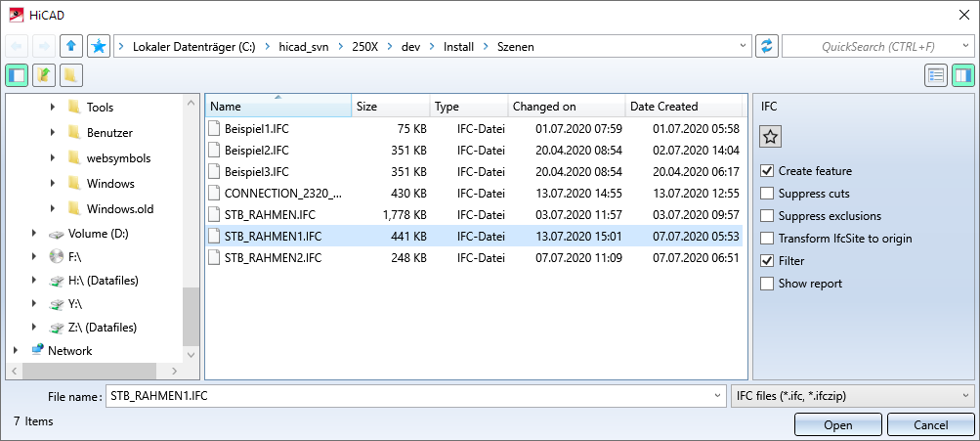Expand the Volume (D:) tree node

pos(34,234)
